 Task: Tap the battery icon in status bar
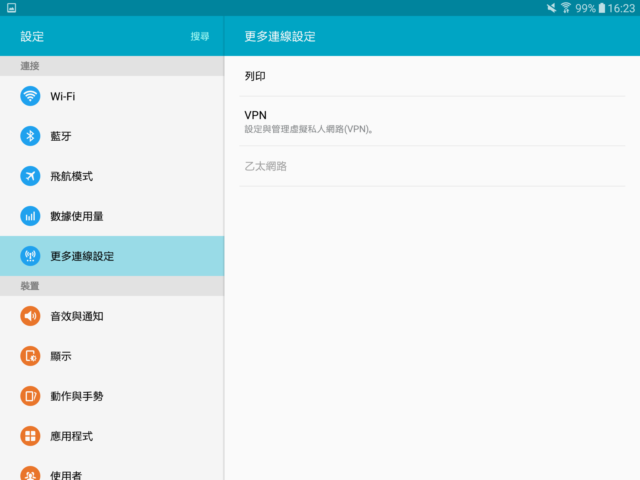[x=602, y=8]
